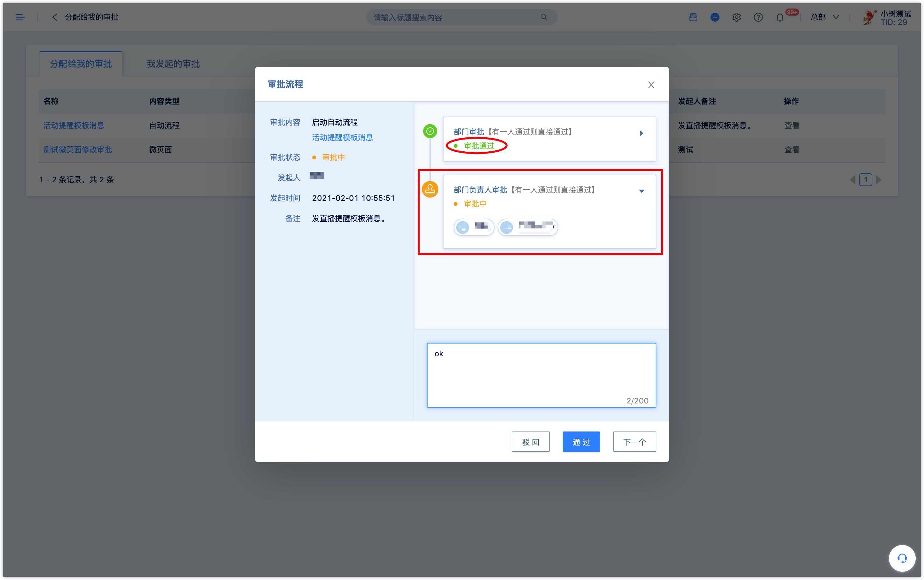Click the search input field
The height and width of the screenshot is (580, 924).
[461, 17]
